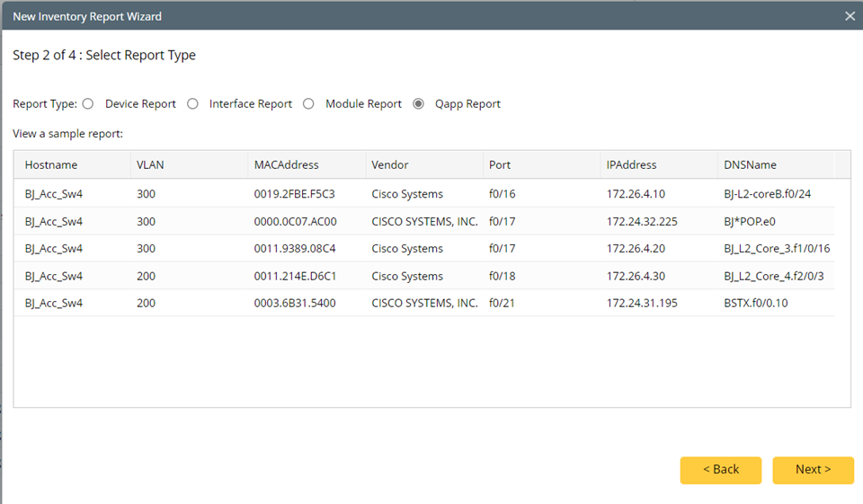Sort by the Hostname column header
The width and height of the screenshot is (863, 504).
(51, 165)
